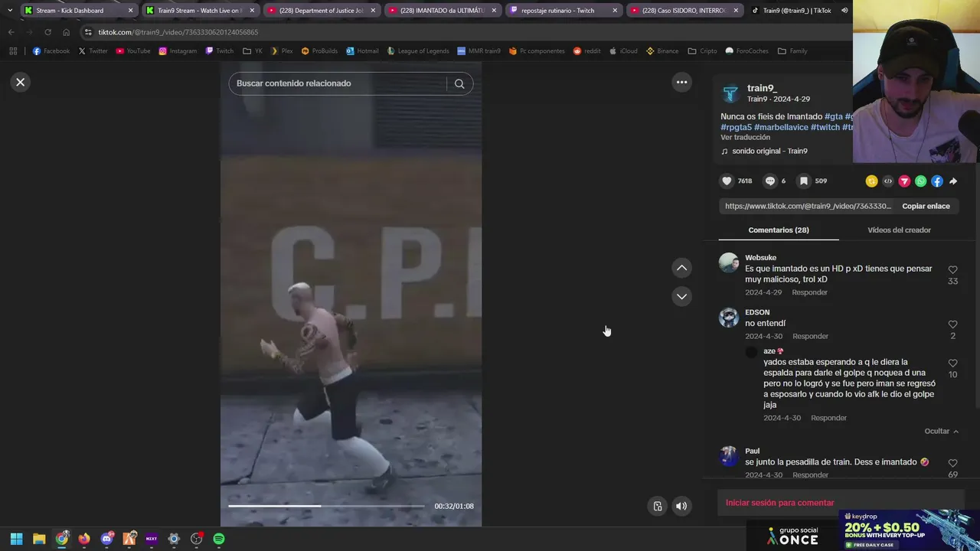Click the video link URL field
This screenshot has height=551, width=980.
[x=808, y=206]
